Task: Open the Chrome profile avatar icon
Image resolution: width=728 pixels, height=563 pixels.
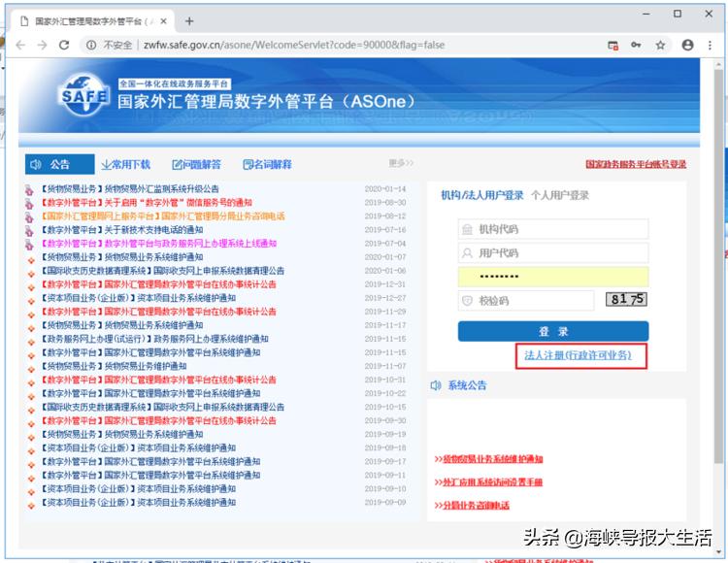Action: point(687,45)
